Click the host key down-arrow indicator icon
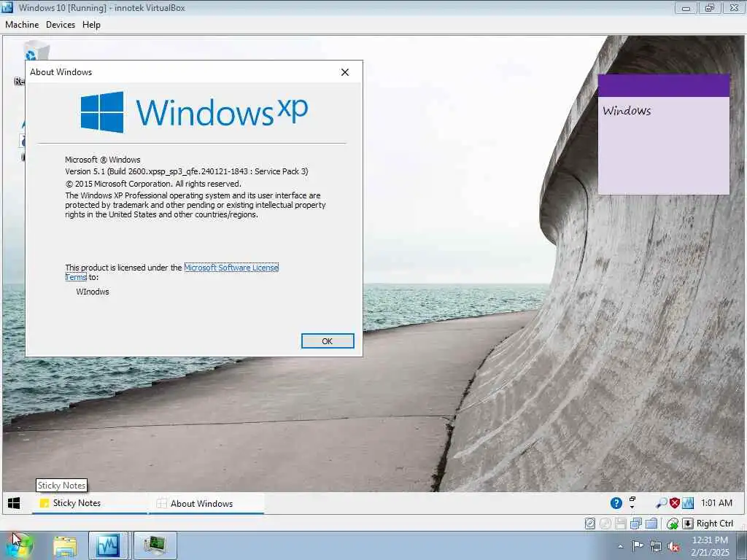Viewport: 747px width, 560px height. tap(687, 524)
